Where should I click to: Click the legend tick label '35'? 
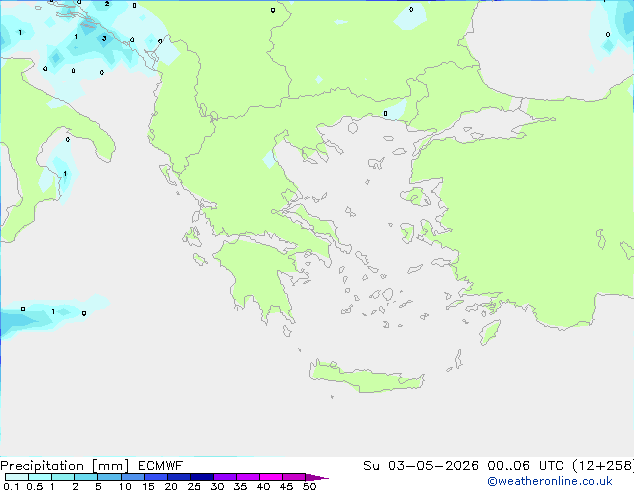(240, 486)
